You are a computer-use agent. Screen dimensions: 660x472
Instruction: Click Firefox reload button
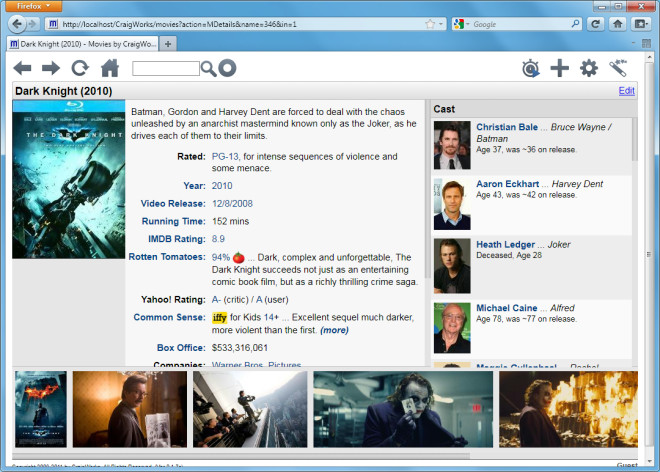coord(595,24)
